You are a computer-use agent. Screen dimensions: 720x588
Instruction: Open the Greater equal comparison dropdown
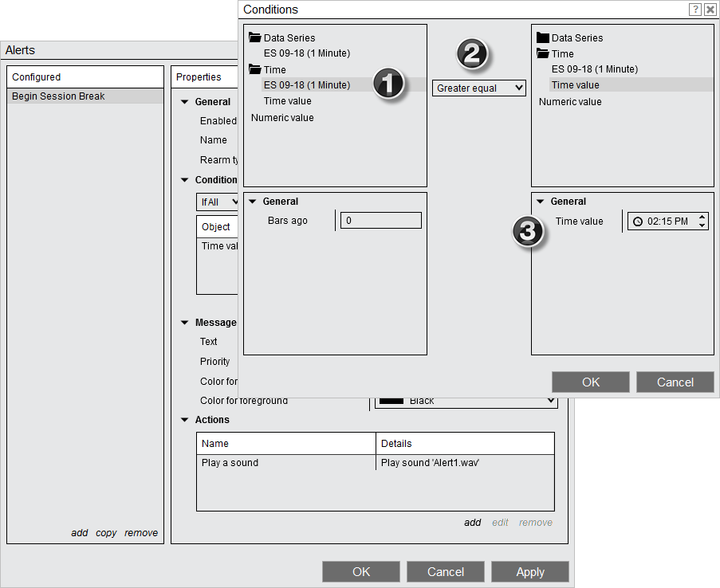tap(478, 88)
